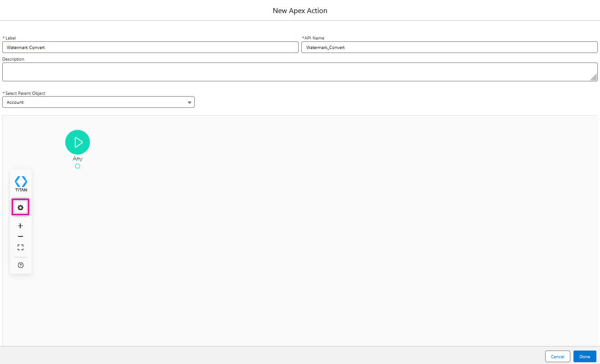Click the green Any start node
Viewport: 600px width, 364px height.
(77, 142)
